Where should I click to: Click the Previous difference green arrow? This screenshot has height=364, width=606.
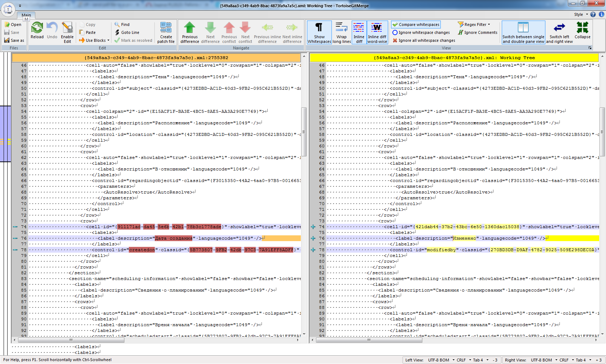pyautogui.click(x=189, y=28)
